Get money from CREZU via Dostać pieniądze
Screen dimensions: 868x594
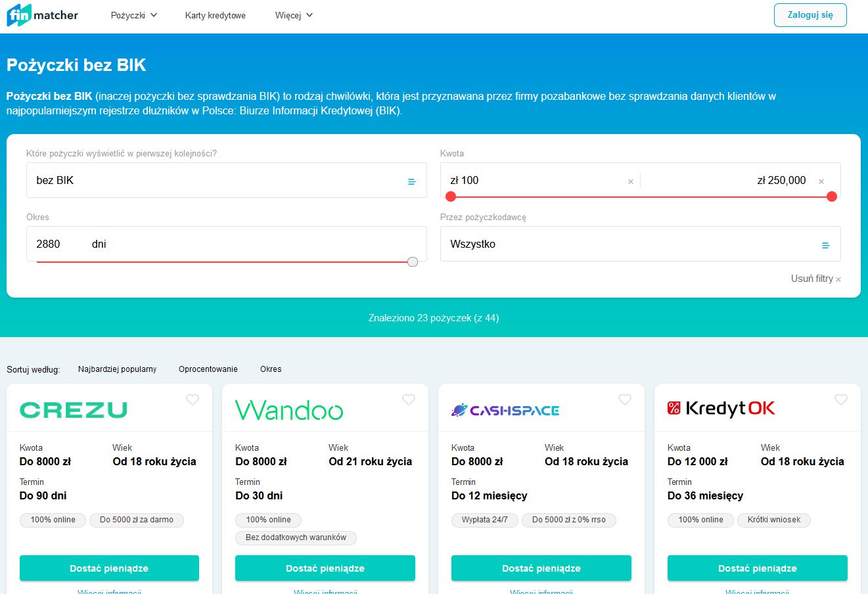click(x=109, y=568)
